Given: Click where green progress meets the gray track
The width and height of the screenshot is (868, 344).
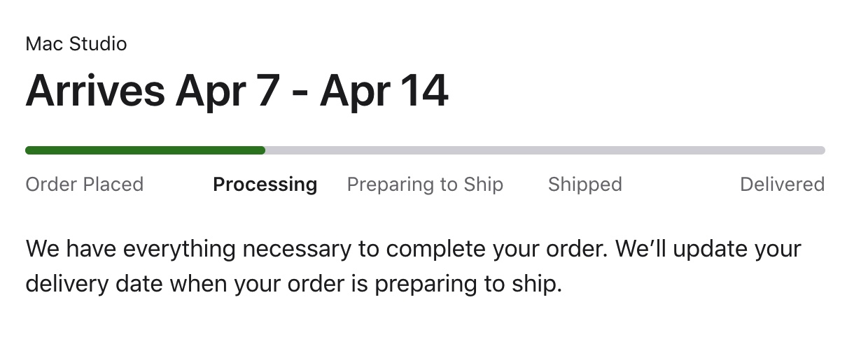Looking at the screenshot, I should pos(265,150).
